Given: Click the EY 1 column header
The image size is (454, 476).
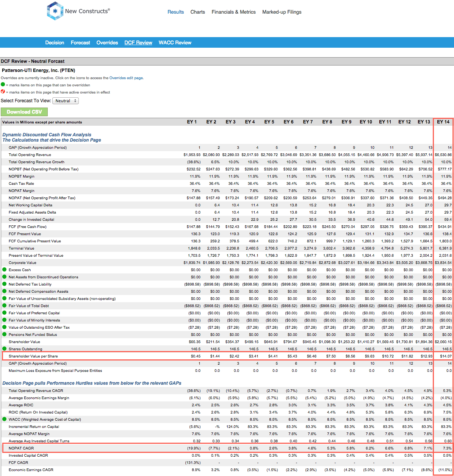Looking at the screenshot, I should [x=192, y=122].
